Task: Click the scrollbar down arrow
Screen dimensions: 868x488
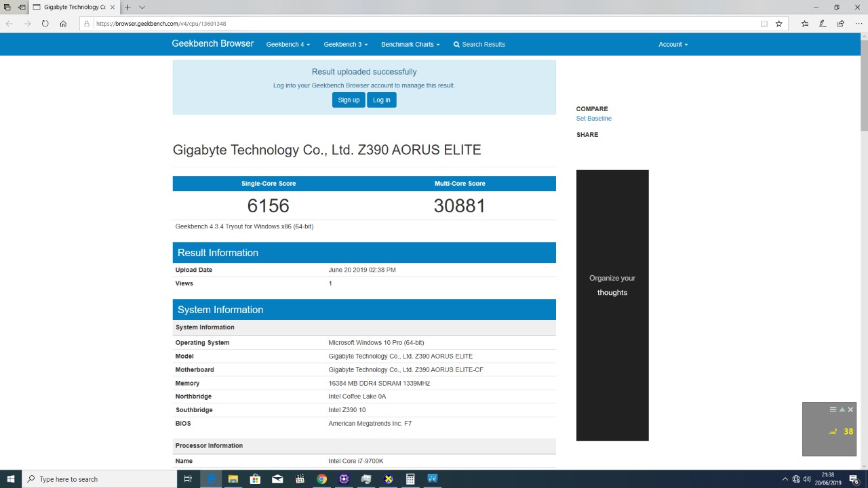Action: point(864,465)
